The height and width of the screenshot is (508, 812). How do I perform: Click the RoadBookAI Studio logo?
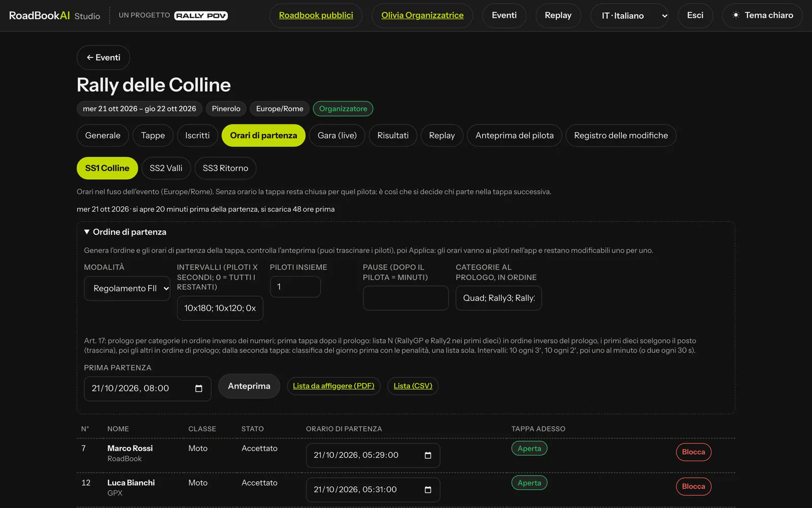55,16
